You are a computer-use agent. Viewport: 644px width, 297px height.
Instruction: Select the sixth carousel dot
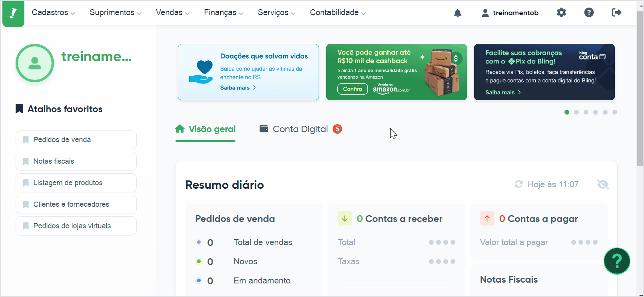(615, 112)
